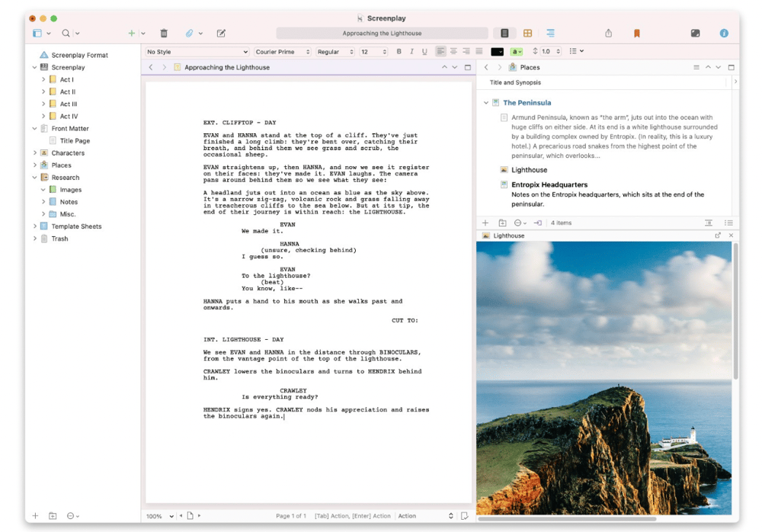Align text right

466,51
